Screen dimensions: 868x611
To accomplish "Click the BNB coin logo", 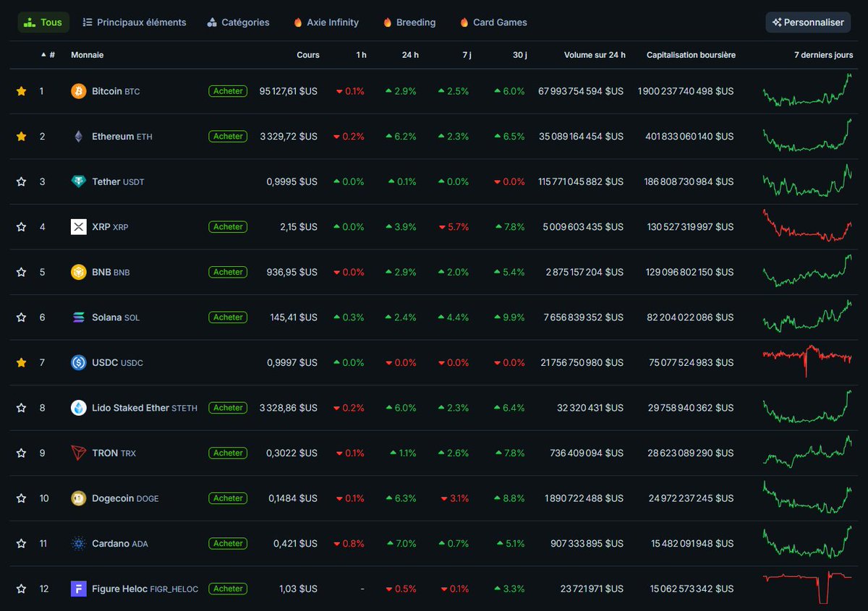I will pos(78,272).
